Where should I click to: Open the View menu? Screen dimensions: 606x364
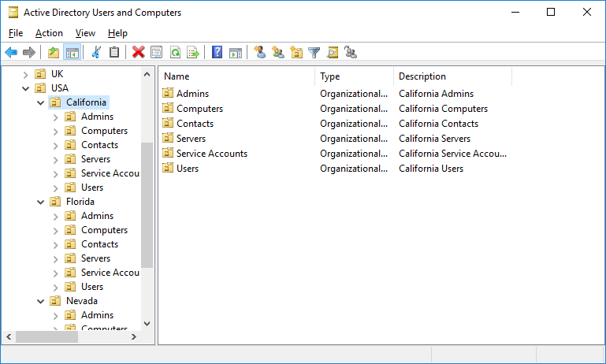[x=85, y=33]
